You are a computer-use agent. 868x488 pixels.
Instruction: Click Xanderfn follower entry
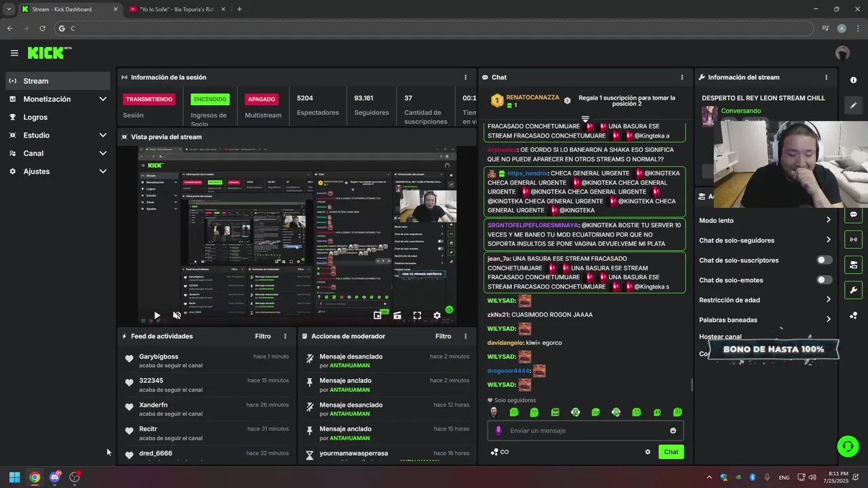207,409
